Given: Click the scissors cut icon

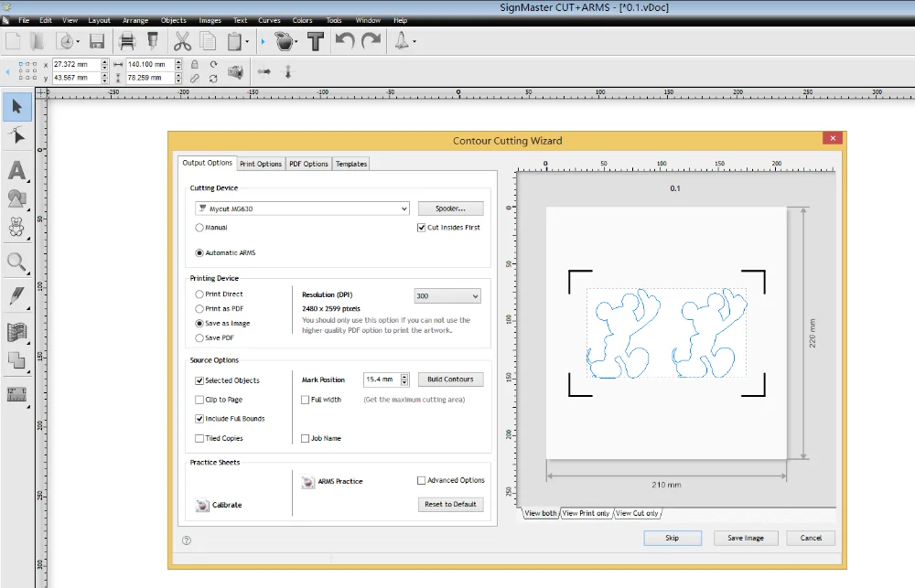Looking at the screenshot, I should pyautogui.click(x=181, y=41).
